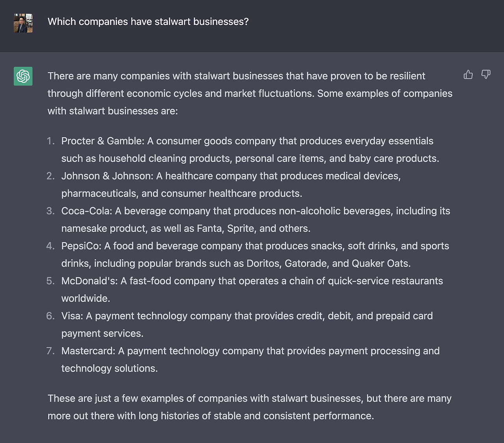Screen dimensions: 504x443
Task: Click the thumbs up icon
Action: [x=468, y=74]
